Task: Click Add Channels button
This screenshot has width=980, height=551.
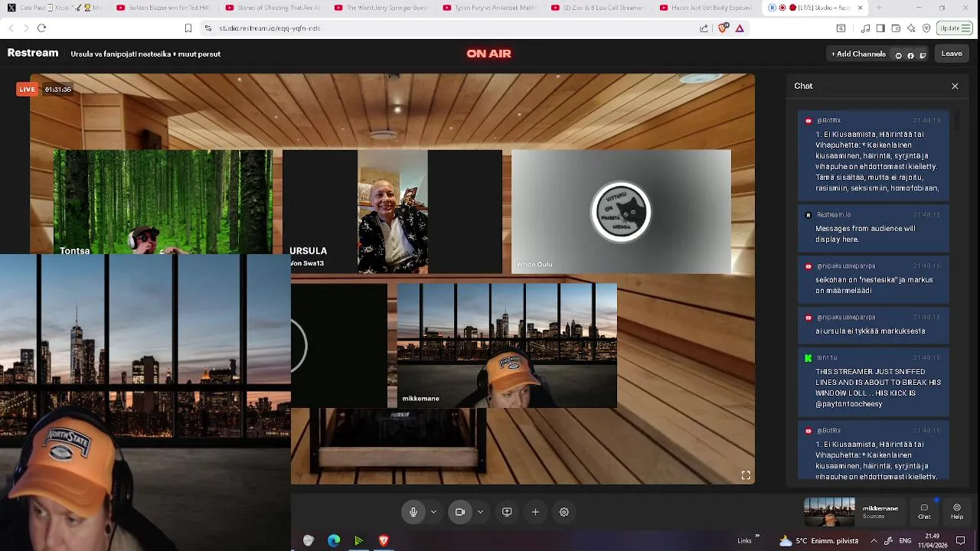Action: point(858,54)
